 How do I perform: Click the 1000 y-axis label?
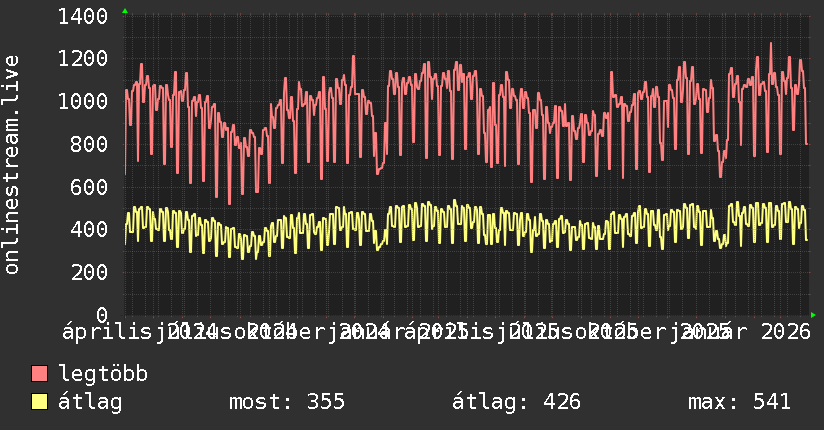pyautogui.click(x=83, y=101)
